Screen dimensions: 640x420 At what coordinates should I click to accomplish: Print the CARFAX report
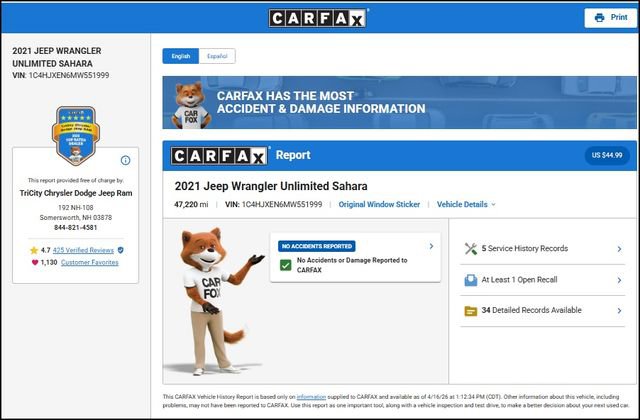click(610, 18)
